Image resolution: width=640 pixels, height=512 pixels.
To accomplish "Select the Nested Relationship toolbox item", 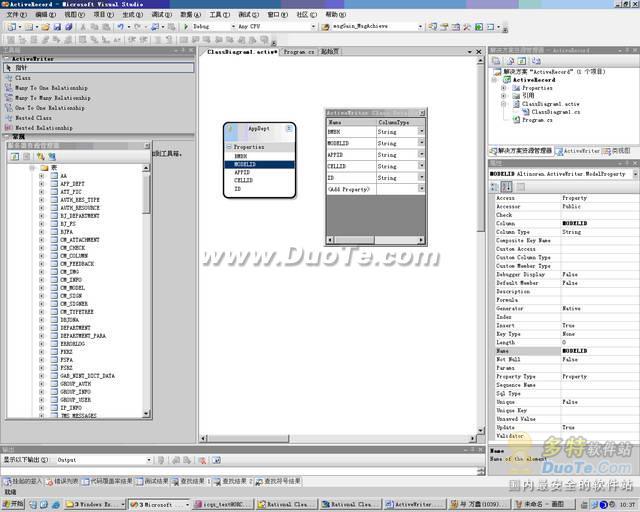I will 44,128.
